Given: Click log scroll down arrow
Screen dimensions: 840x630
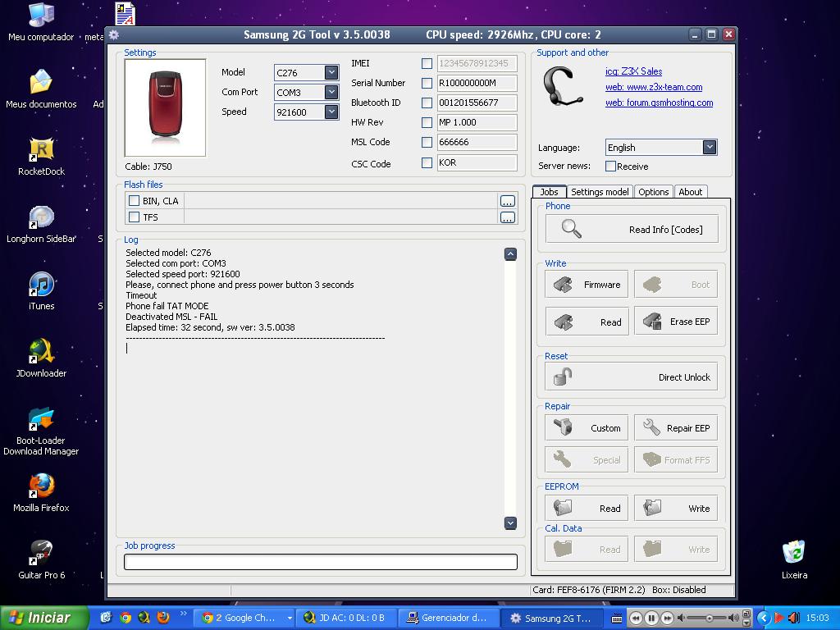Looking at the screenshot, I should 510,523.
